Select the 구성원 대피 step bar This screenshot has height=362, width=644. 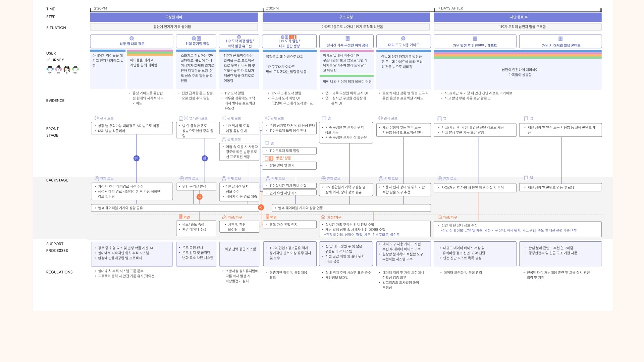coord(174,17)
